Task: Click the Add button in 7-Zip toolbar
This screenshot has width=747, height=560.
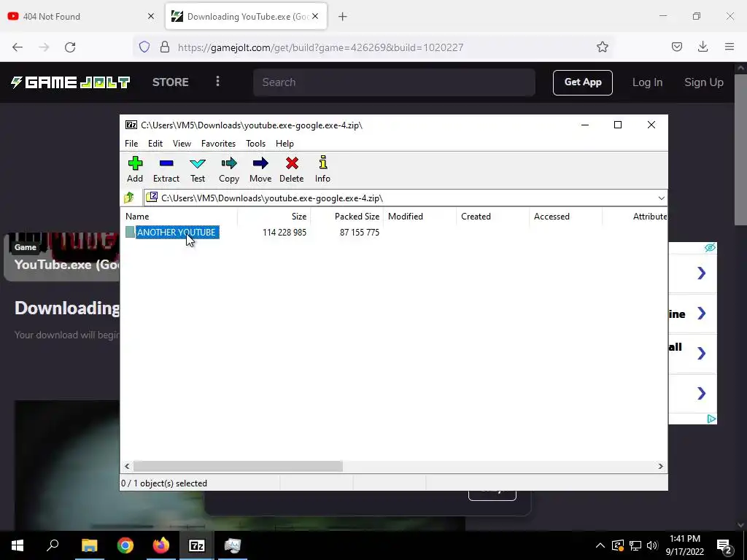Action: 135,169
